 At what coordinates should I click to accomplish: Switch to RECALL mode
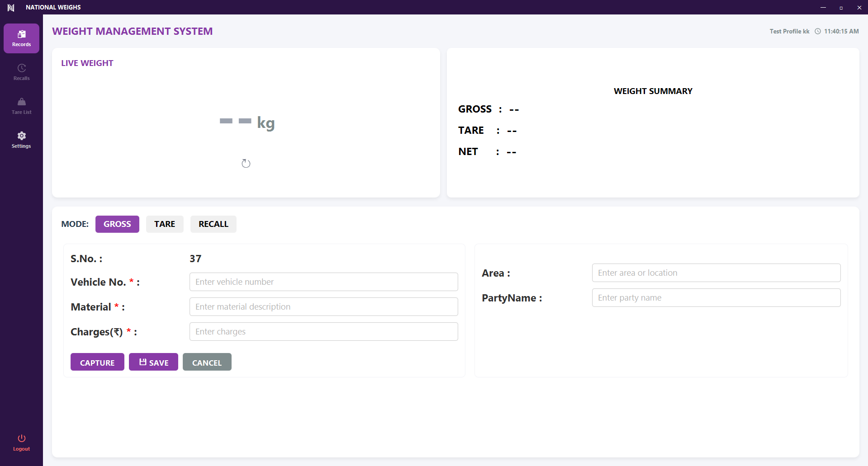point(213,224)
